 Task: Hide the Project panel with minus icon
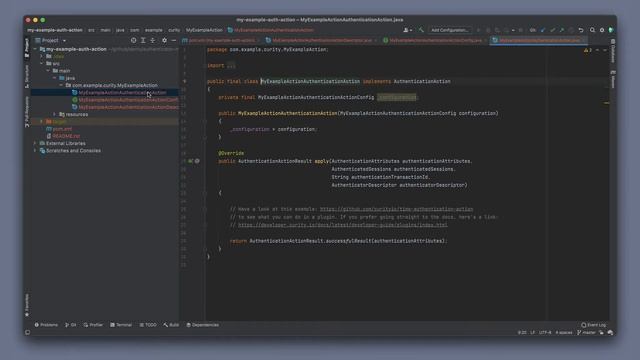pyautogui.click(x=173, y=40)
